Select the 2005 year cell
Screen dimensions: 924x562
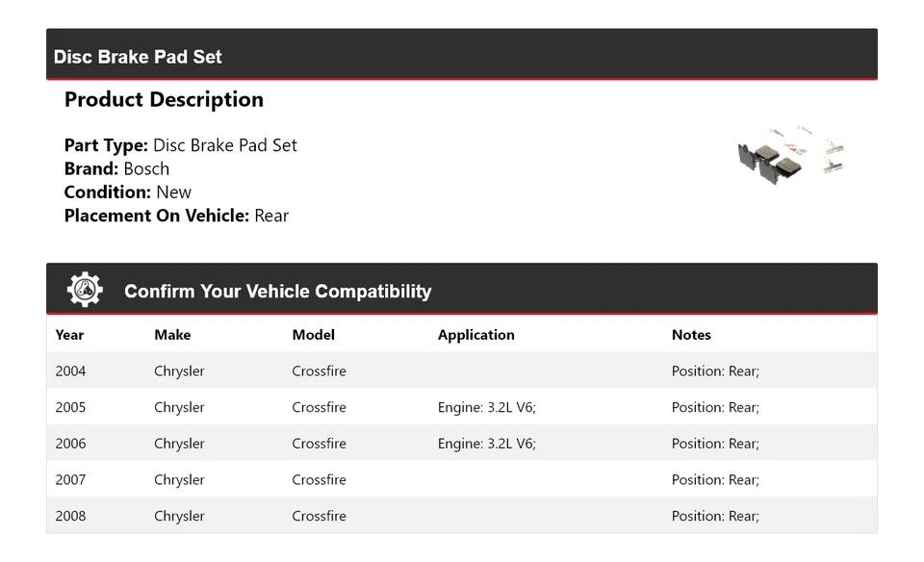click(x=70, y=407)
